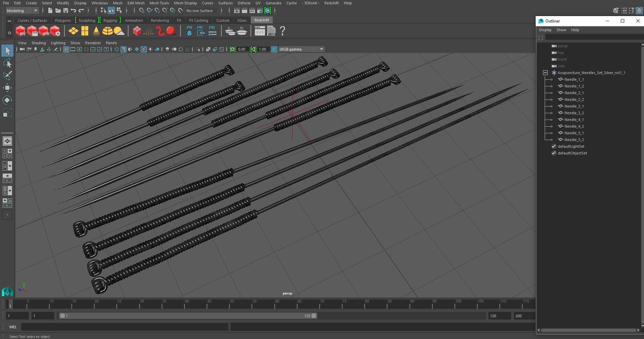Image resolution: width=644 pixels, height=339 pixels.
Task: Create a new scene with the page icon
Action: tap(50, 11)
